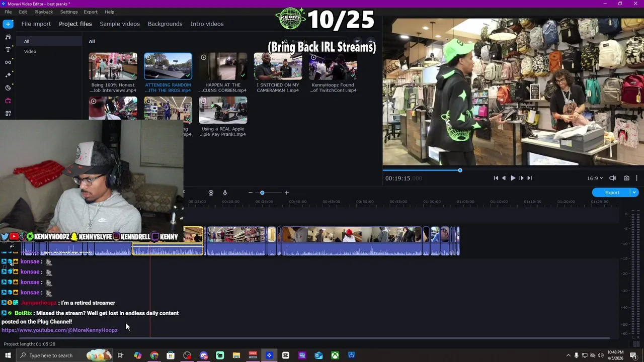Switch to Sample videos tab
This screenshot has height=362, width=644.
click(120, 24)
